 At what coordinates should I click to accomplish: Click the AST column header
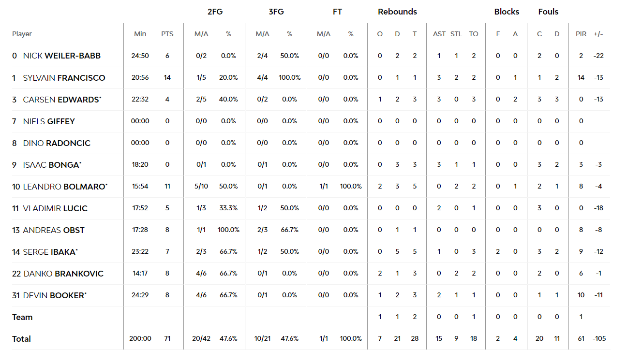tap(439, 34)
